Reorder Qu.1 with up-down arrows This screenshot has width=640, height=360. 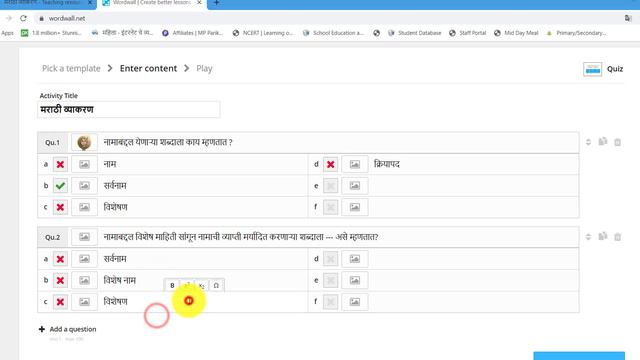[588, 142]
